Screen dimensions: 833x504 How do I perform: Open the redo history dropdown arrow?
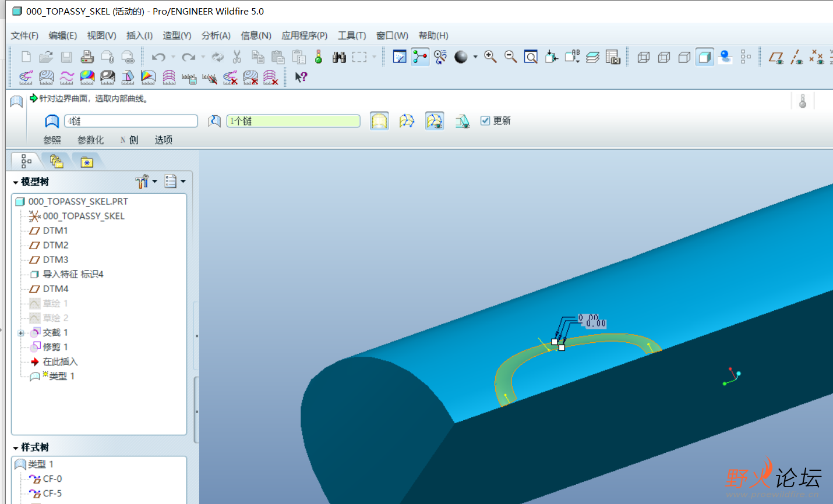tap(203, 57)
